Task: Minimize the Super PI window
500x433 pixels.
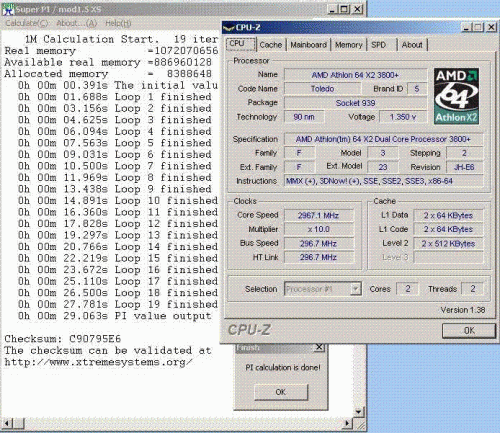Action: pos(332,9)
